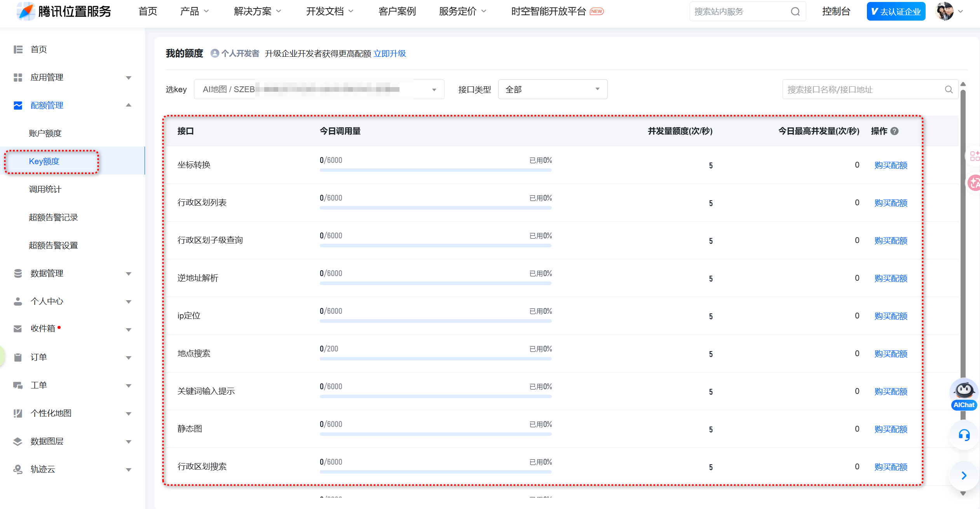This screenshot has width=980, height=509.
Task: Open 客户案例 in top navigation
Action: 397,11
